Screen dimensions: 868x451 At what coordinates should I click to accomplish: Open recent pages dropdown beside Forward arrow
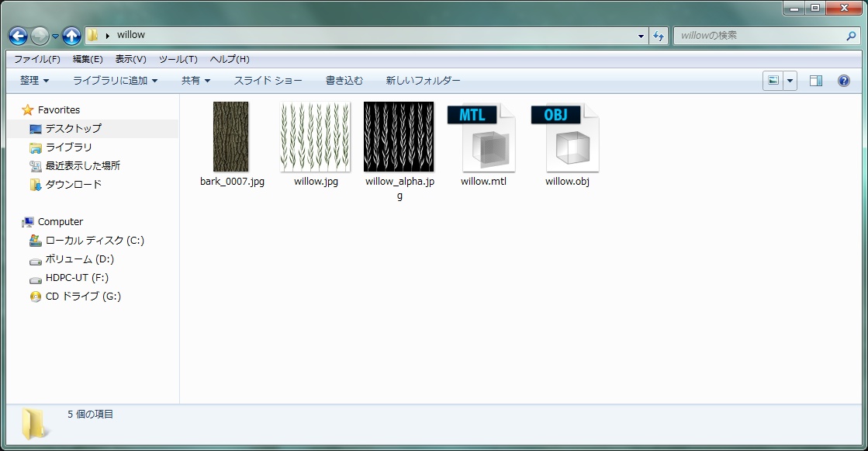pos(55,36)
